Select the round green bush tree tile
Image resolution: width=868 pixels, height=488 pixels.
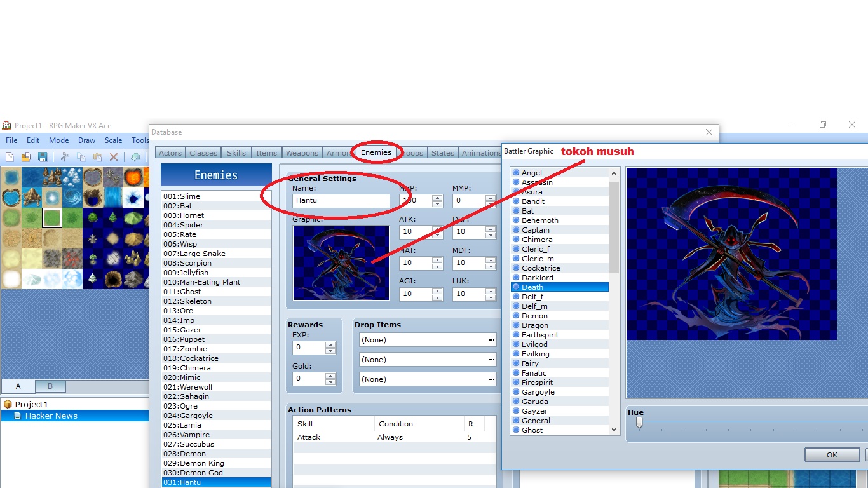coord(93,218)
